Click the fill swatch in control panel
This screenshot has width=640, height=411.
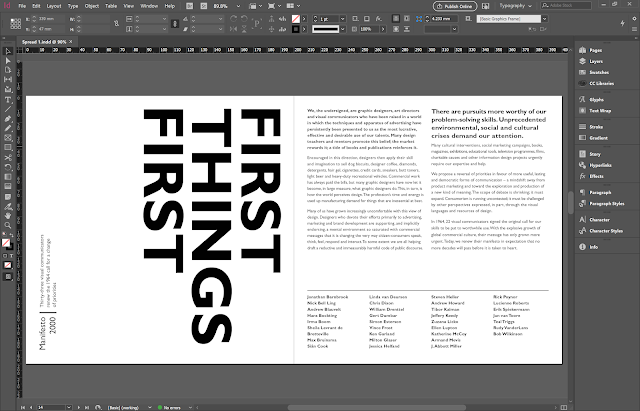296,19
